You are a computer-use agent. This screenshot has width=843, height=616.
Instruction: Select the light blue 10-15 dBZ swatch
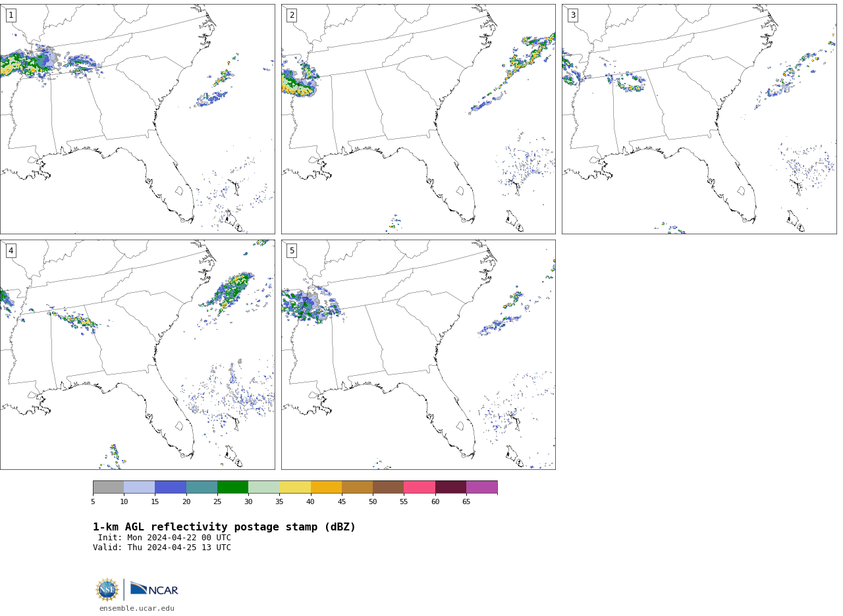(139, 487)
